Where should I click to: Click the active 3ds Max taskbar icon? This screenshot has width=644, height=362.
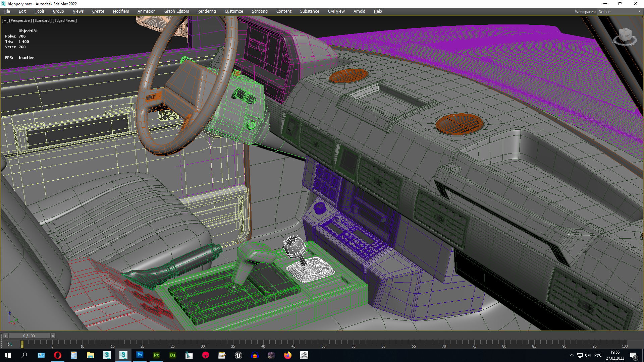tap(123, 355)
